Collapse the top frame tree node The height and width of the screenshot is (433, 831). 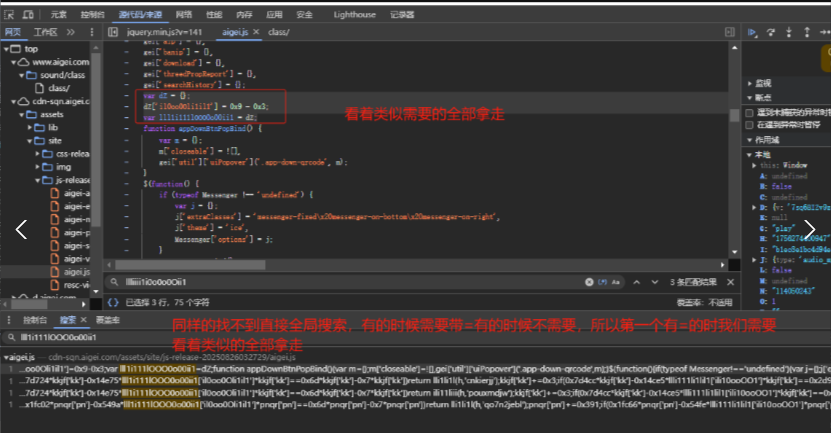6,49
